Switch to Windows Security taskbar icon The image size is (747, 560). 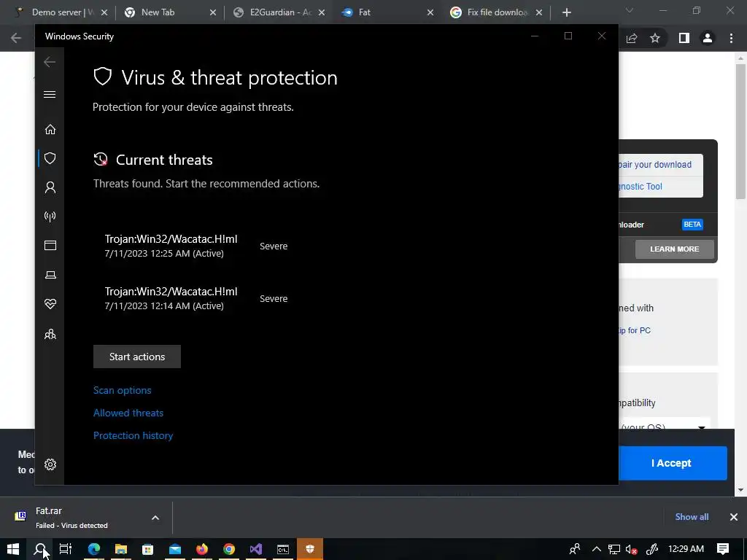click(310, 549)
